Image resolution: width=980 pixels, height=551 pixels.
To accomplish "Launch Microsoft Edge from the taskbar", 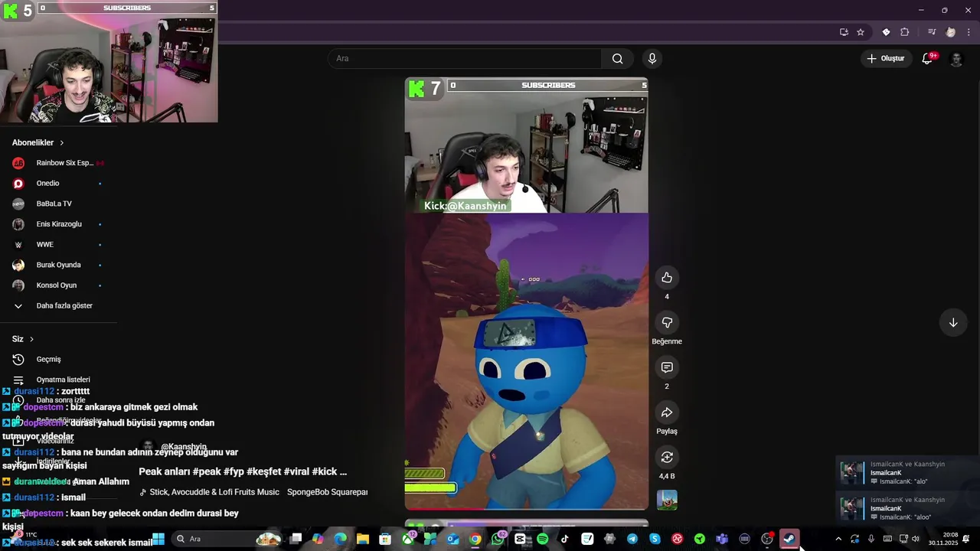I will click(341, 540).
